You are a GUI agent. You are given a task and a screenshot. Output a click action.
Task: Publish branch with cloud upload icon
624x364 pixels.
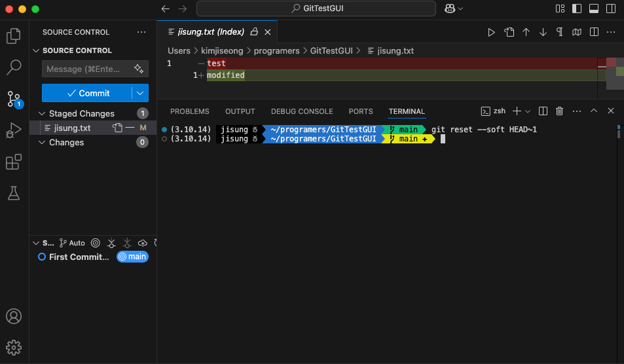pyautogui.click(x=143, y=243)
